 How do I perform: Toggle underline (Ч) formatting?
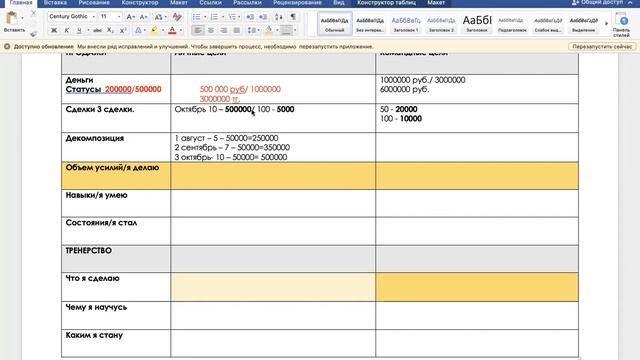[x=79, y=30]
